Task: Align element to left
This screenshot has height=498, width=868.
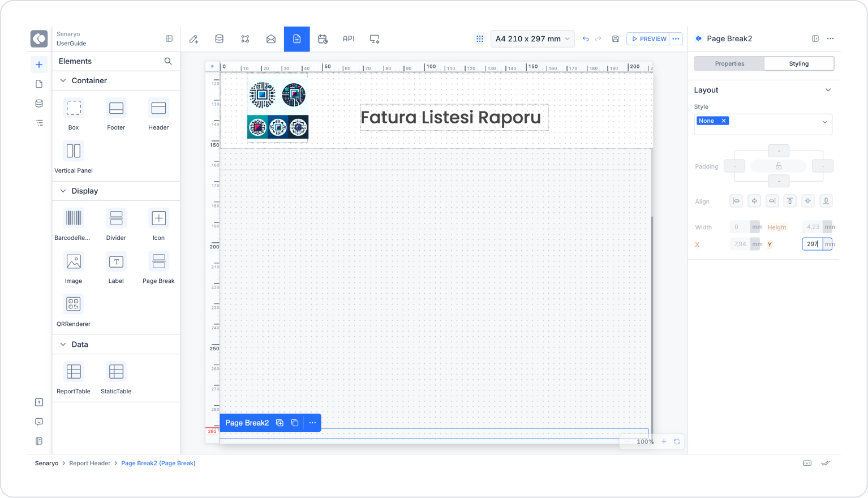Action: [736, 201]
